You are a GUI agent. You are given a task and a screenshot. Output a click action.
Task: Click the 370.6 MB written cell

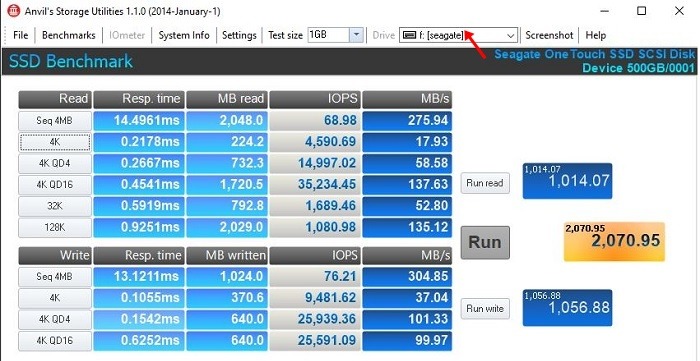click(227, 298)
